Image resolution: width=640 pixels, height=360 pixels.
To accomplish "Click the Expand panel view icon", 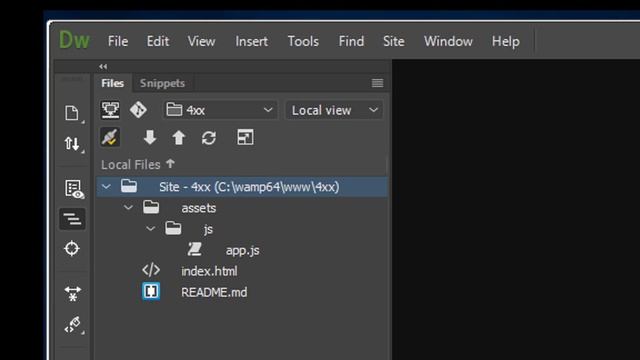I will coord(245,138).
